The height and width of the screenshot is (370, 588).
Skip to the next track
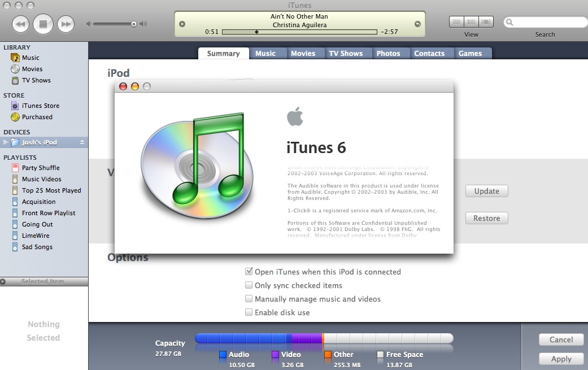66,24
